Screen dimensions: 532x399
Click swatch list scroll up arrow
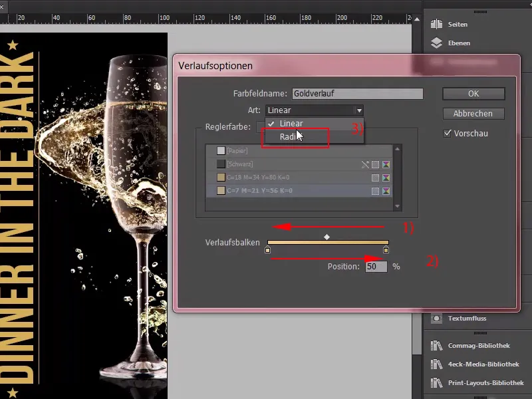[x=397, y=149]
